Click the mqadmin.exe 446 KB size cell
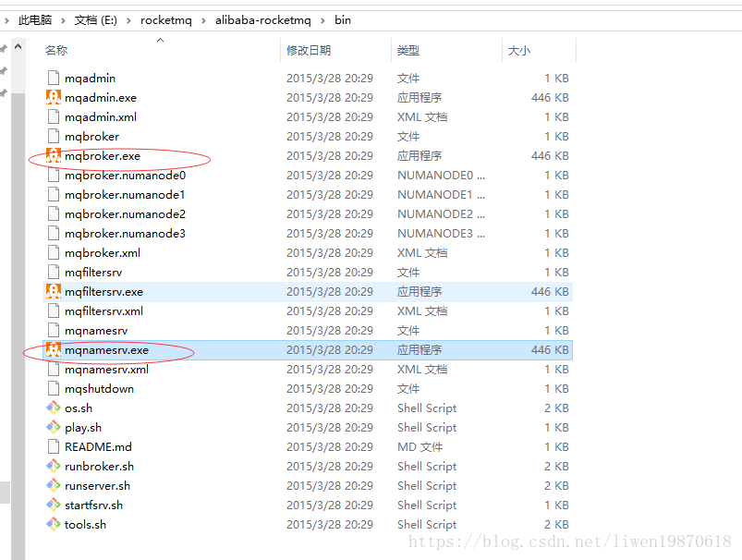 [550, 98]
